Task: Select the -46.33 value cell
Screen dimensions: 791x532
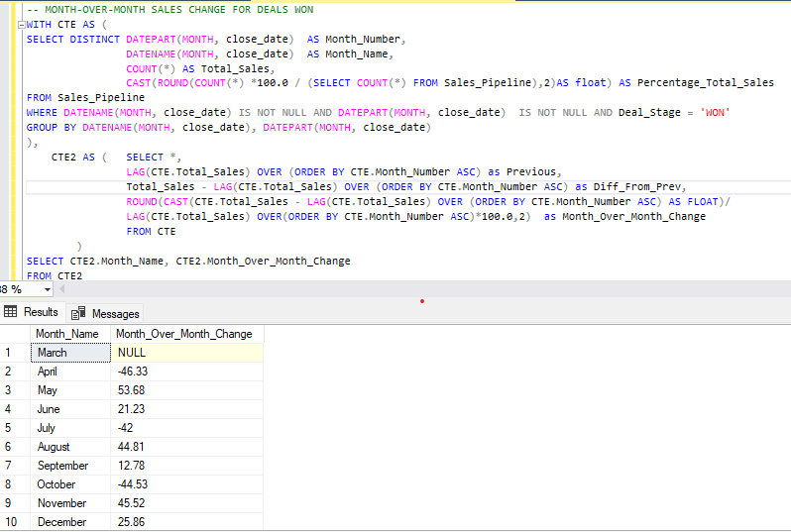Action: tap(186, 372)
